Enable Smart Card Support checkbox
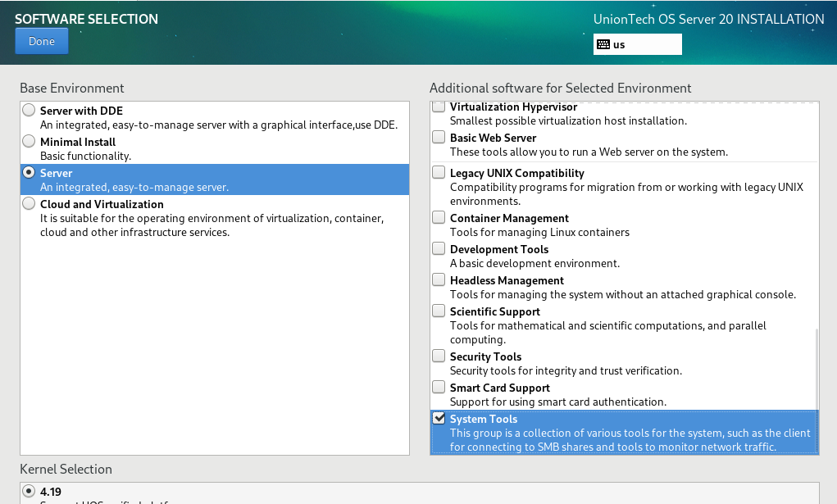This screenshot has height=504, width=837. point(439,387)
